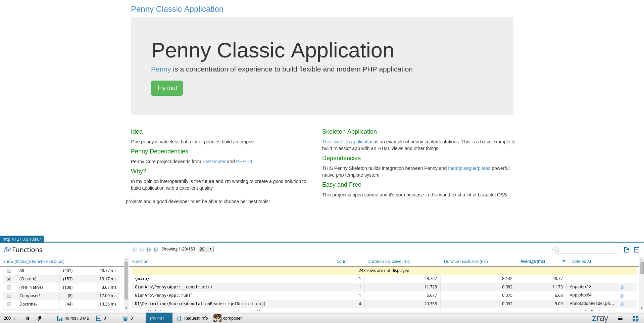
Task: Sort by Duration Exclusive (ms) column
Action: pos(466,262)
